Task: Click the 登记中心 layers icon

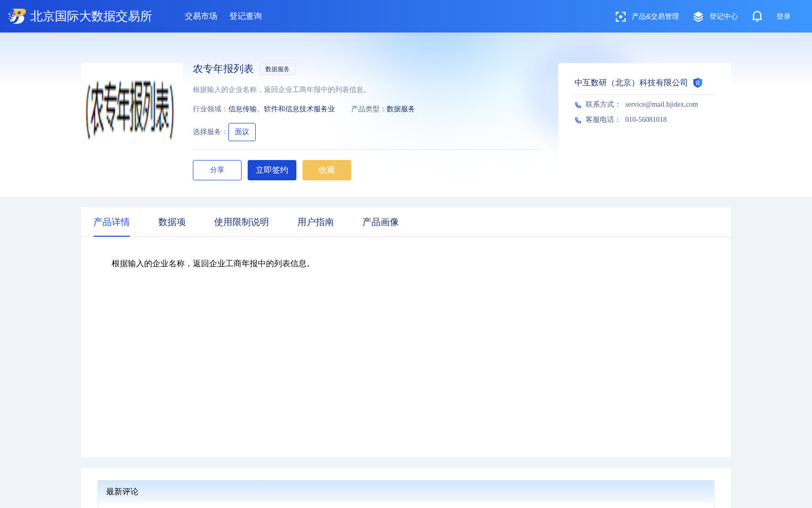Action: [x=698, y=17]
